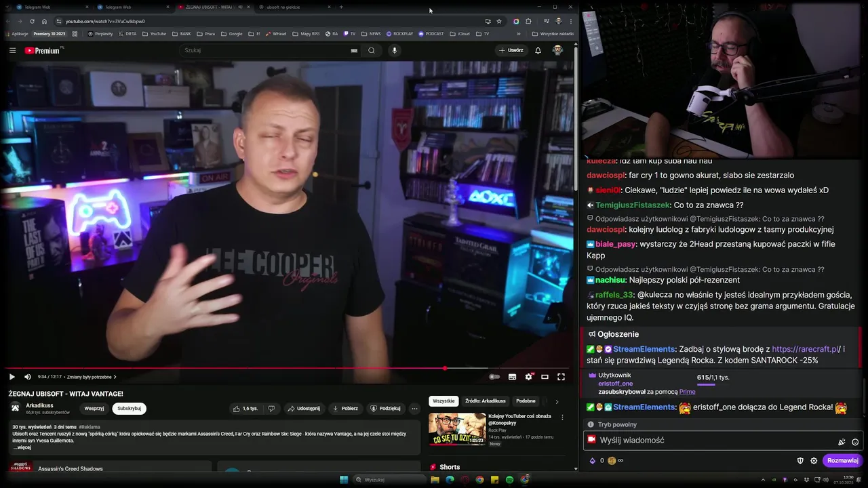Open video player settings gear

(x=528, y=377)
